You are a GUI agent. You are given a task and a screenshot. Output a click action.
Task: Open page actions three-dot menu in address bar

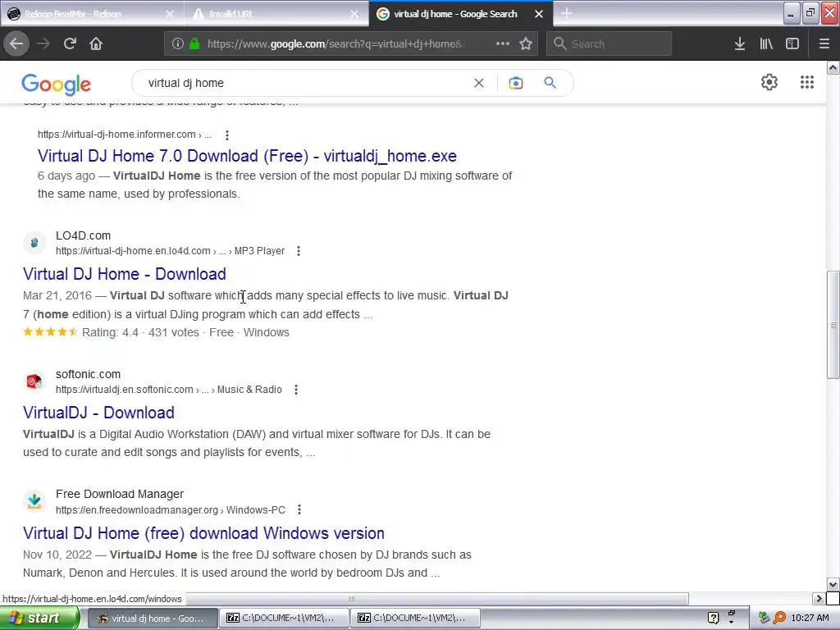coord(503,44)
